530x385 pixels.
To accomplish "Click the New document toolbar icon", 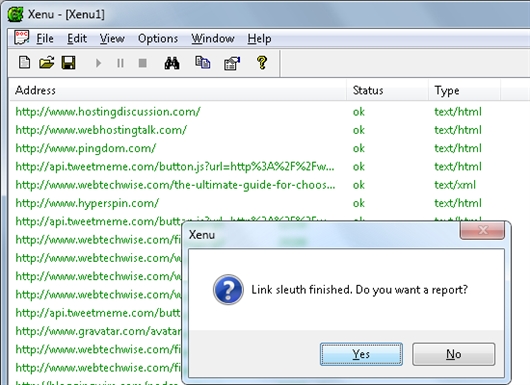I will click(x=24, y=63).
